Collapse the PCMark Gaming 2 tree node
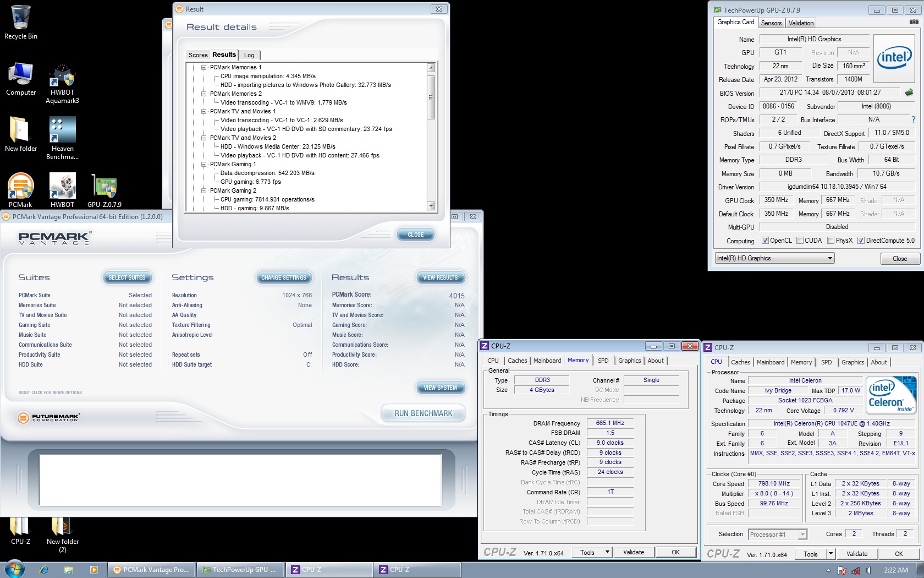The width and height of the screenshot is (924, 578). (204, 190)
